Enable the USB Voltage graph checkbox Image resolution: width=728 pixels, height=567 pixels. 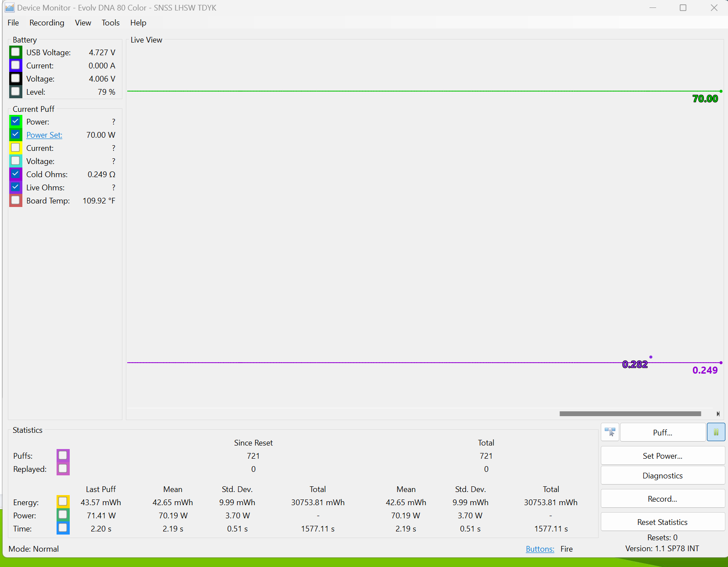(x=15, y=52)
